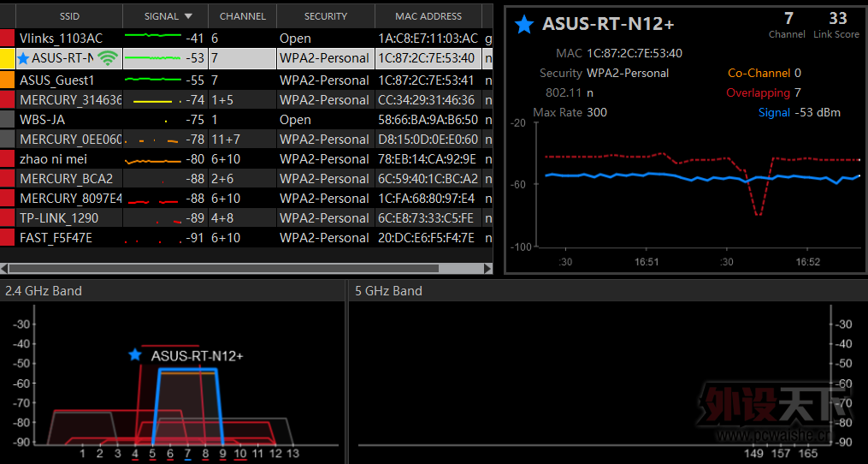868x464 pixels.
Task: Click the green Wi-Fi connected icon in table
Action: point(109,58)
